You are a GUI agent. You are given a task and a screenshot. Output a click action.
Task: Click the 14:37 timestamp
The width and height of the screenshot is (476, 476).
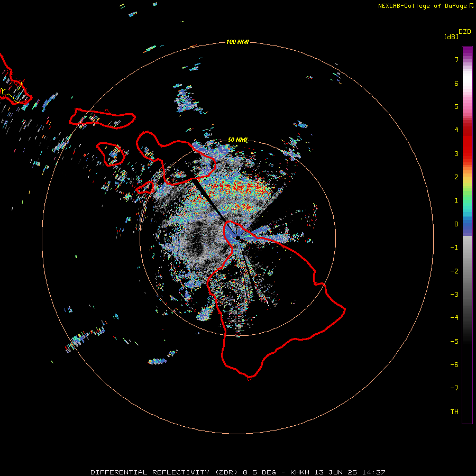pyautogui.click(x=374, y=472)
